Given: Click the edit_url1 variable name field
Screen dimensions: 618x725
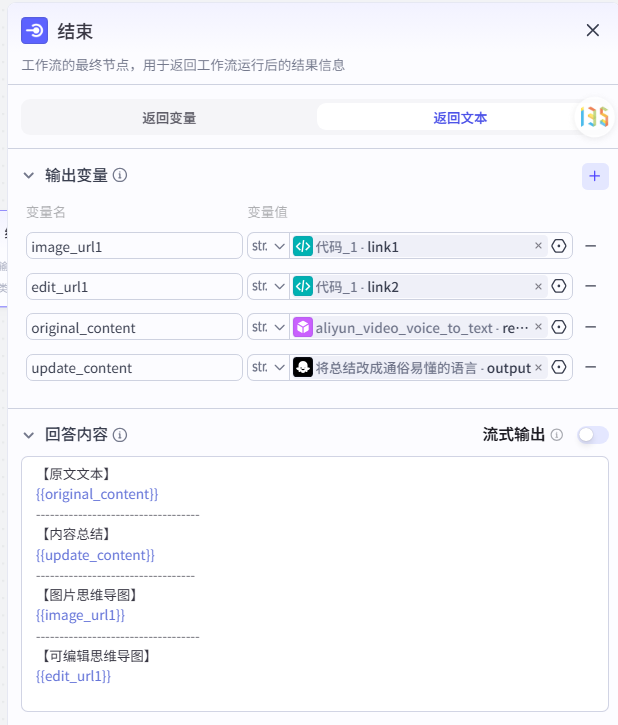Looking at the screenshot, I should point(134,287).
